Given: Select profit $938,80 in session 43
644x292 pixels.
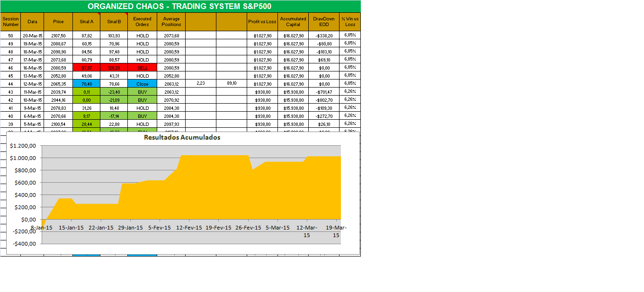Looking at the screenshot, I should pos(262,92).
